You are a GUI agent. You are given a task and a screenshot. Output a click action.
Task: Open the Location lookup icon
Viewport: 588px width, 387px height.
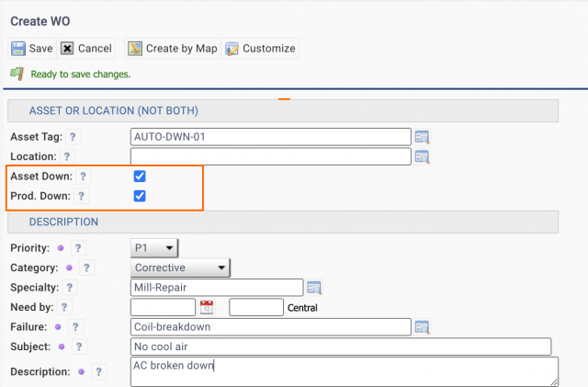(x=422, y=157)
